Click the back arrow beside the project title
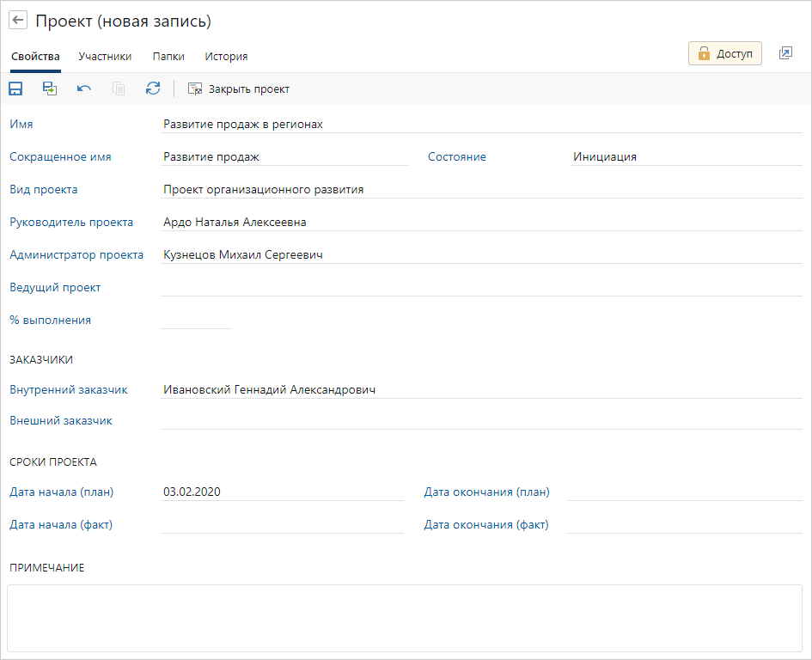This screenshot has height=660, width=812. click(18, 21)
